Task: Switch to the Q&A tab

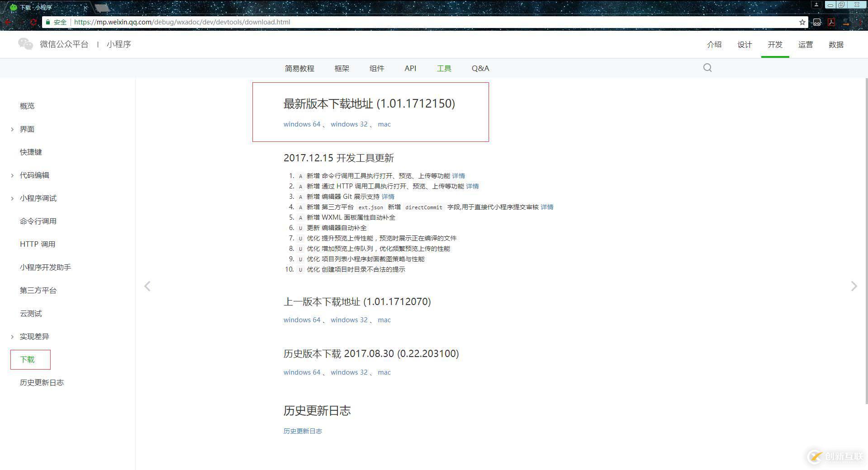Action: click(x=480, y=68)
